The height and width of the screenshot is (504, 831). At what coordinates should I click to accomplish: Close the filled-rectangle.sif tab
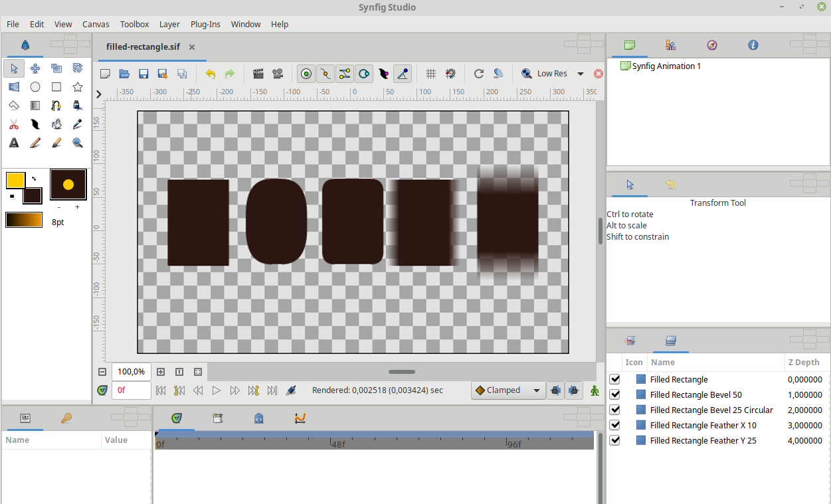click(192, 47)
